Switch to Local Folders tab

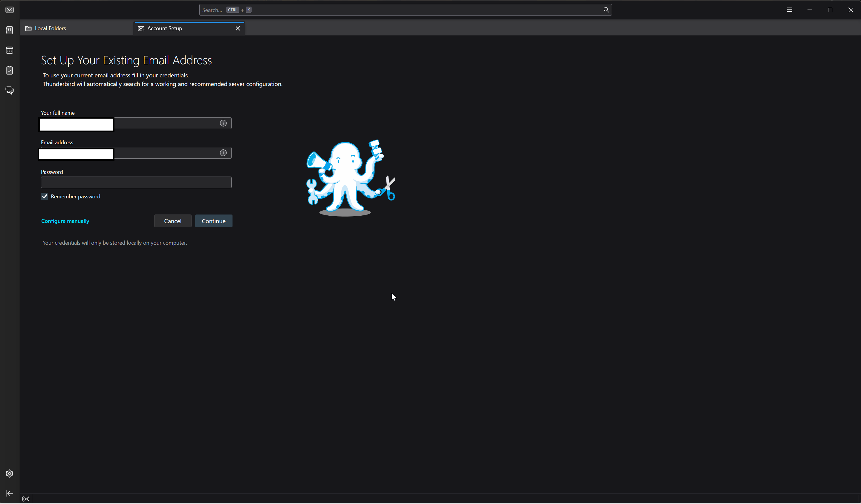click(50, 28)
